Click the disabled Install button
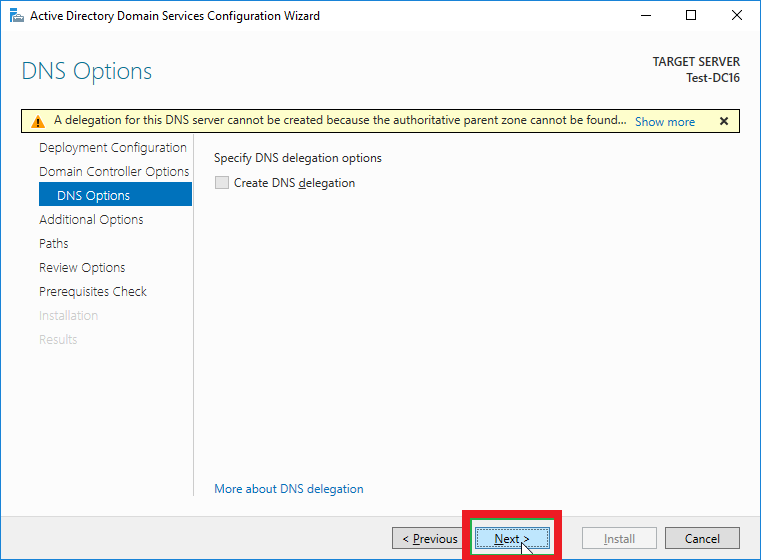 pos(619,538)
